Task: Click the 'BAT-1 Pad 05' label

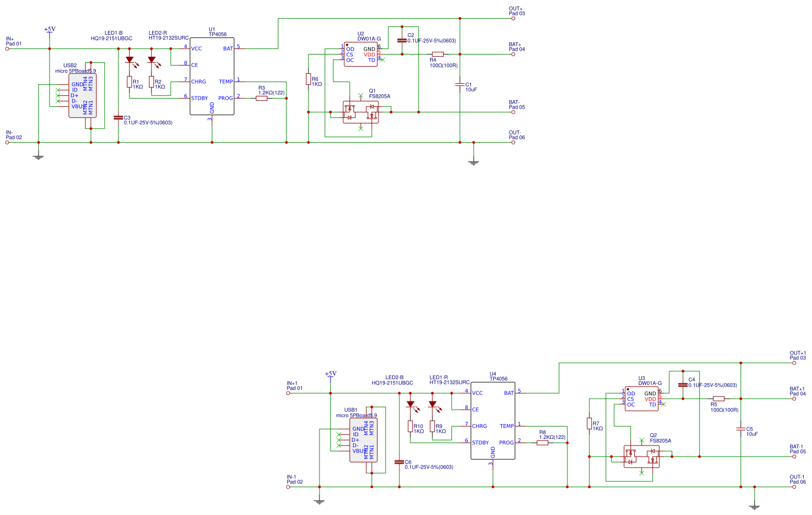Action: click(x=798, y=449)
